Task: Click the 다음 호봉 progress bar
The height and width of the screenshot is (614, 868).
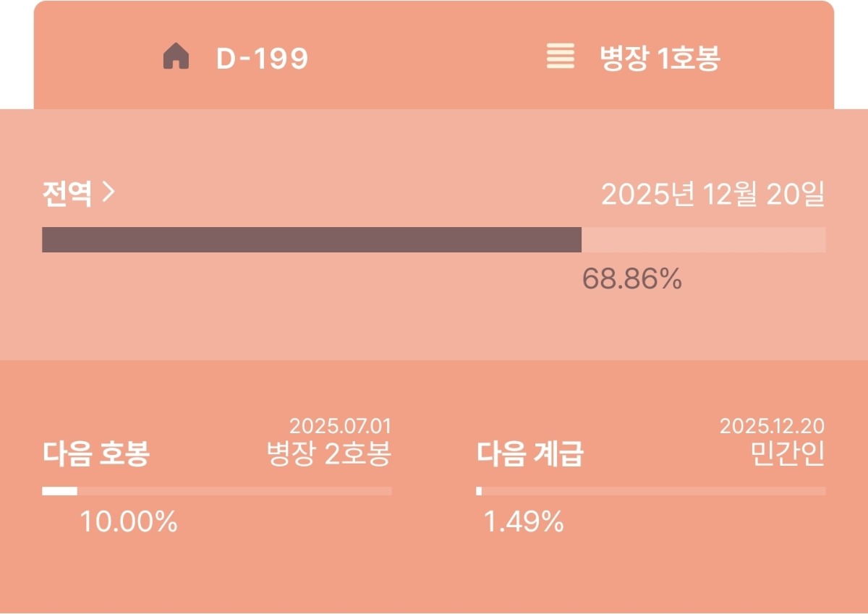Action: pyautogui.click(x=217, y=491)
